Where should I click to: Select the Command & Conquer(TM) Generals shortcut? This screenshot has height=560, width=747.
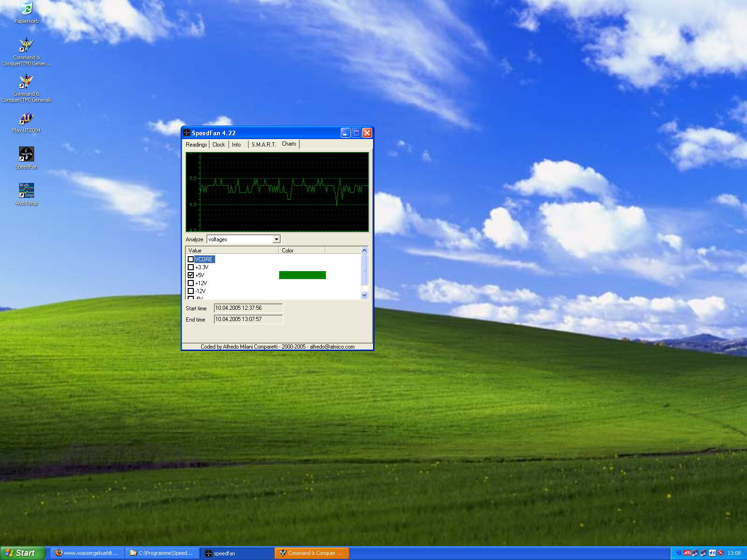(x=26, y=88)
